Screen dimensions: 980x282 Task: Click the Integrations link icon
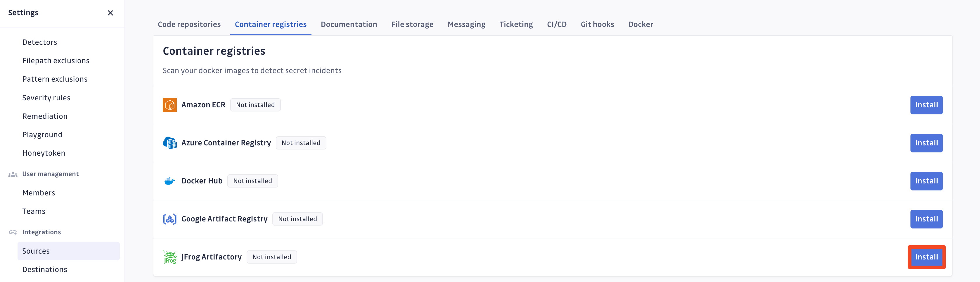[x=13, y=233]
